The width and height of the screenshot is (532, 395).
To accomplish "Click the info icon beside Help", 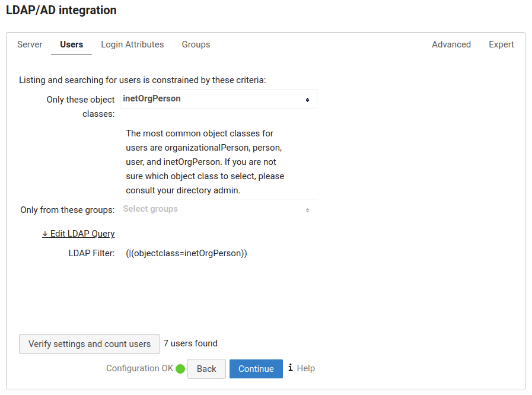I will [x=291, y=368].
